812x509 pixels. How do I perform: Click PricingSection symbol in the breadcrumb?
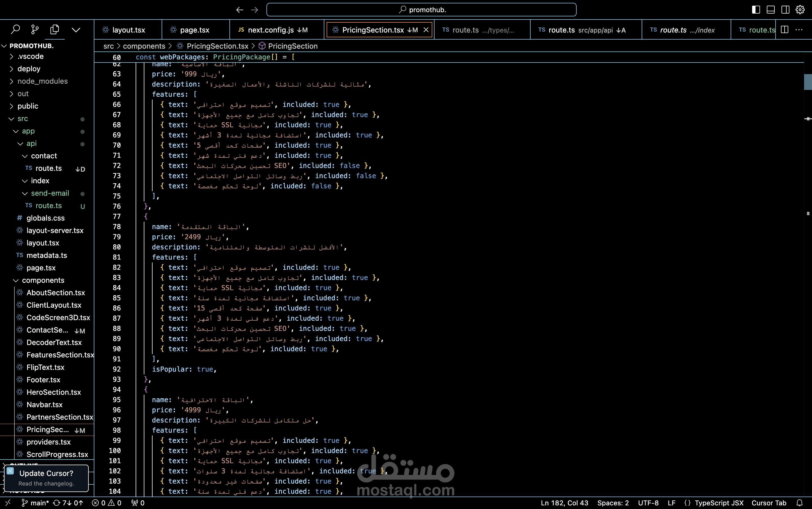pyautogui.click(x=293, y=46)
